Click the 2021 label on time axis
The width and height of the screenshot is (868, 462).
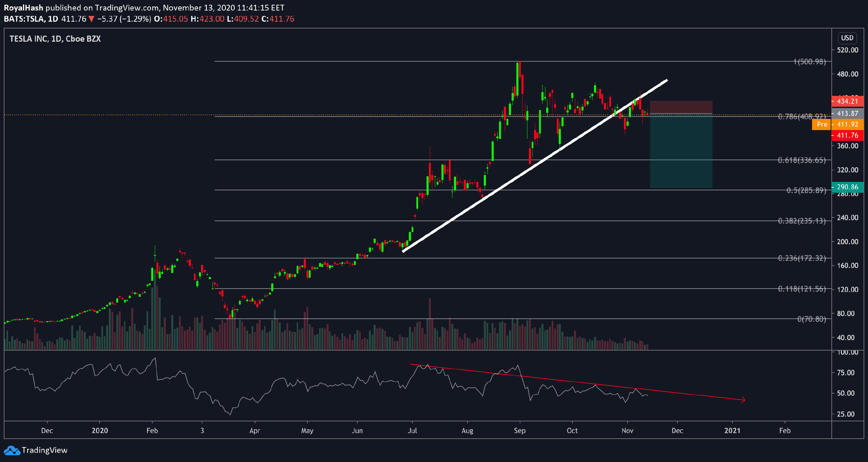click(x=732, y=430)
